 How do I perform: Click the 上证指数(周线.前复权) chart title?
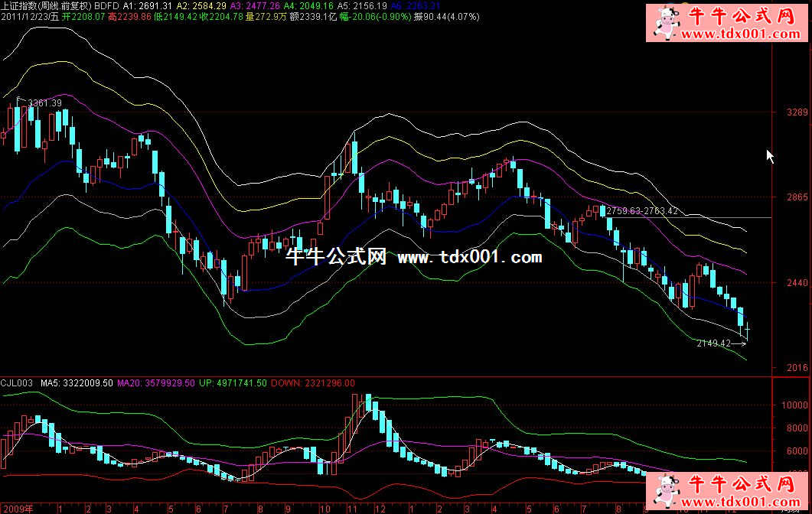[46, 6]
